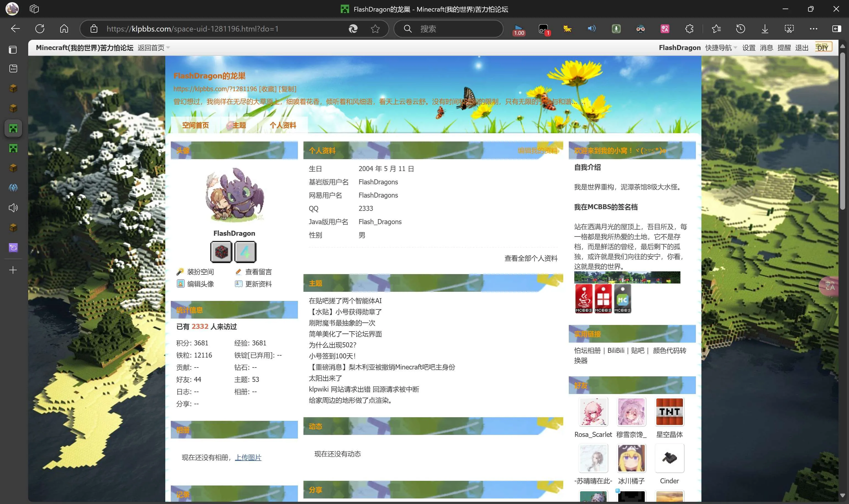The image size is (849, 504).
Task: Open the goggles-face extension icon
Action: pos(641,29)
